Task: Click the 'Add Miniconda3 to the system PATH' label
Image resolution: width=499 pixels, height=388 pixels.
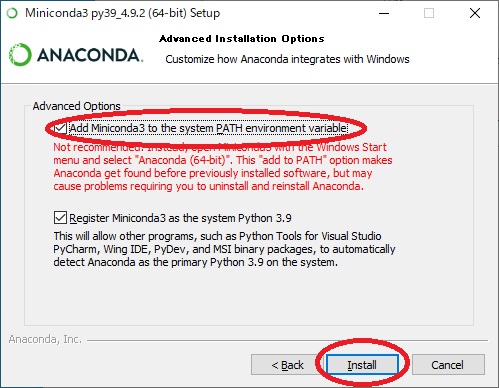Action: click(208, 128)
